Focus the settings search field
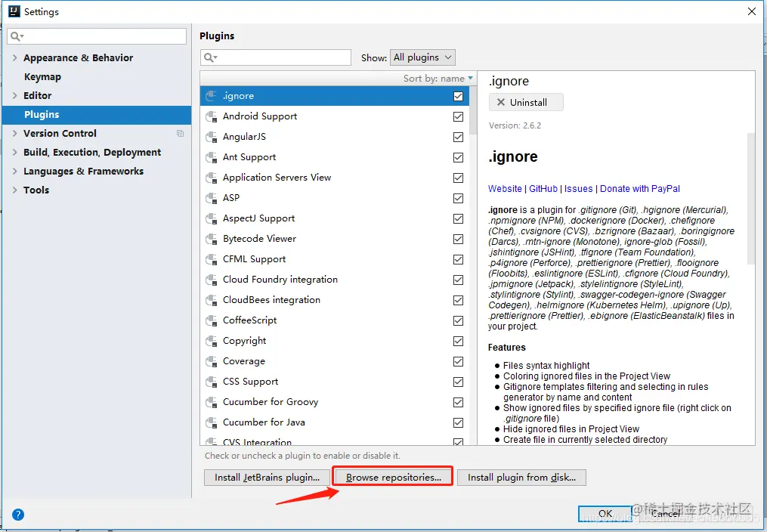 click(x=97, y=36)
